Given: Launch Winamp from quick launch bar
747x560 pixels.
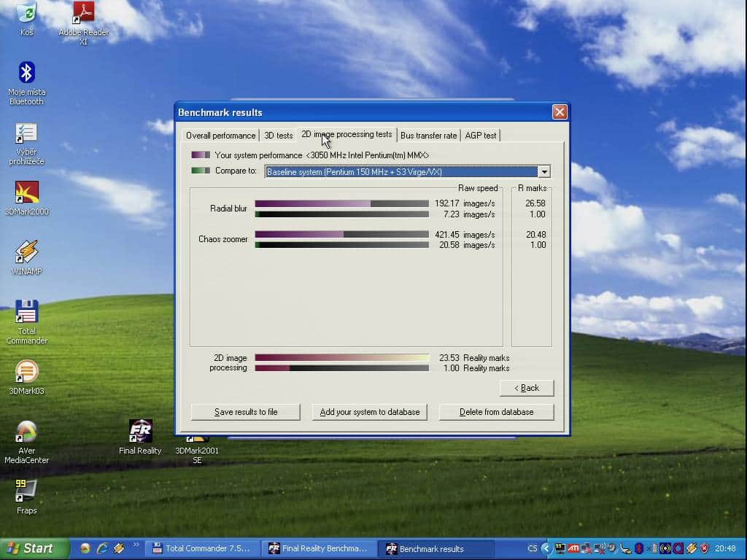Looking at the screenshot, I should tap(119, 548).
